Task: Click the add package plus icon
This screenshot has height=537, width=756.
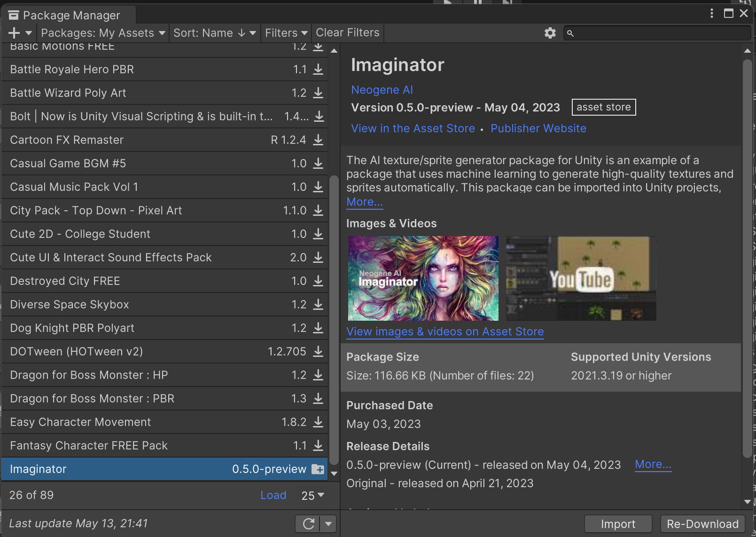Action: point(15,33)
